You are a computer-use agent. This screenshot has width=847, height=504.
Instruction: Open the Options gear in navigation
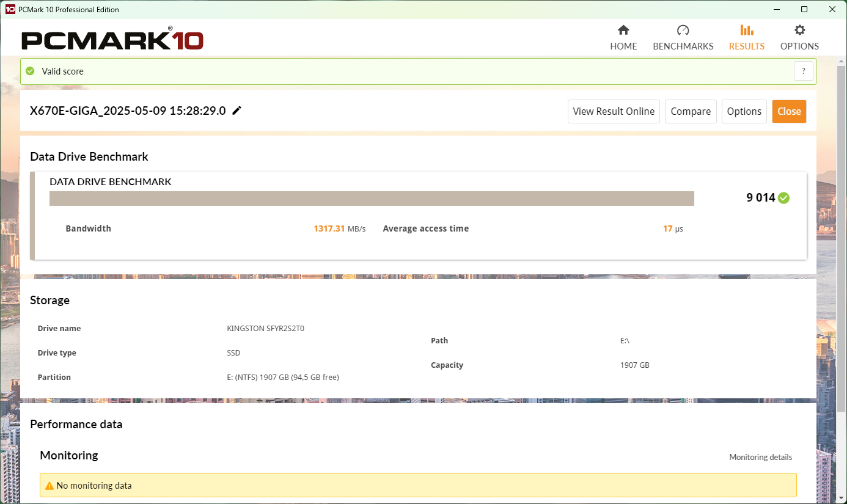(799, 38)
